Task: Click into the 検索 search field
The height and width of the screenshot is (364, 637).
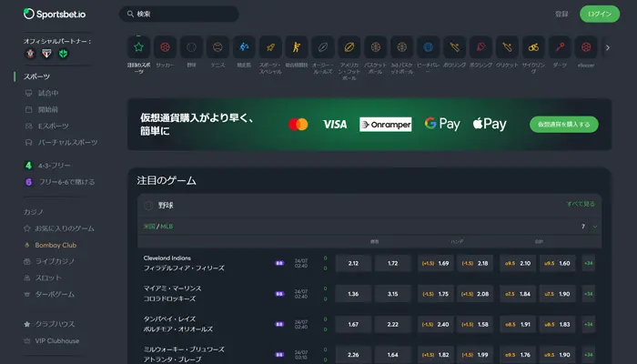Action: tap(178, 14)
